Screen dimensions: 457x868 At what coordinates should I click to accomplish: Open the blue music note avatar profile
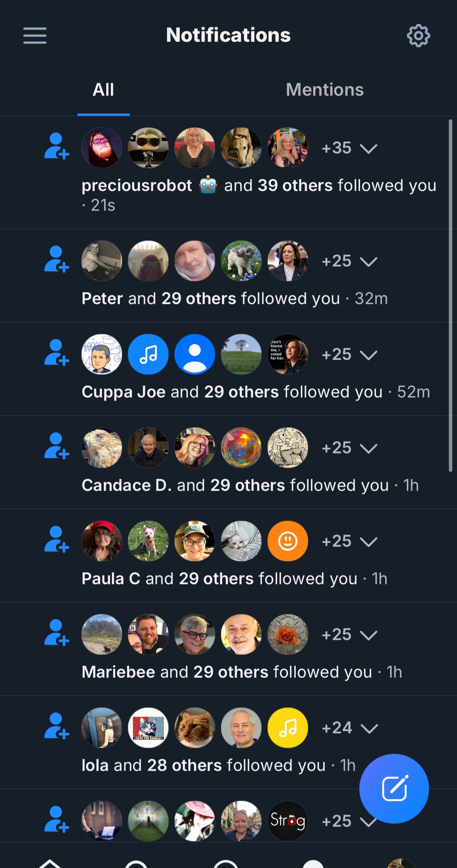click(x=148, y=354)
